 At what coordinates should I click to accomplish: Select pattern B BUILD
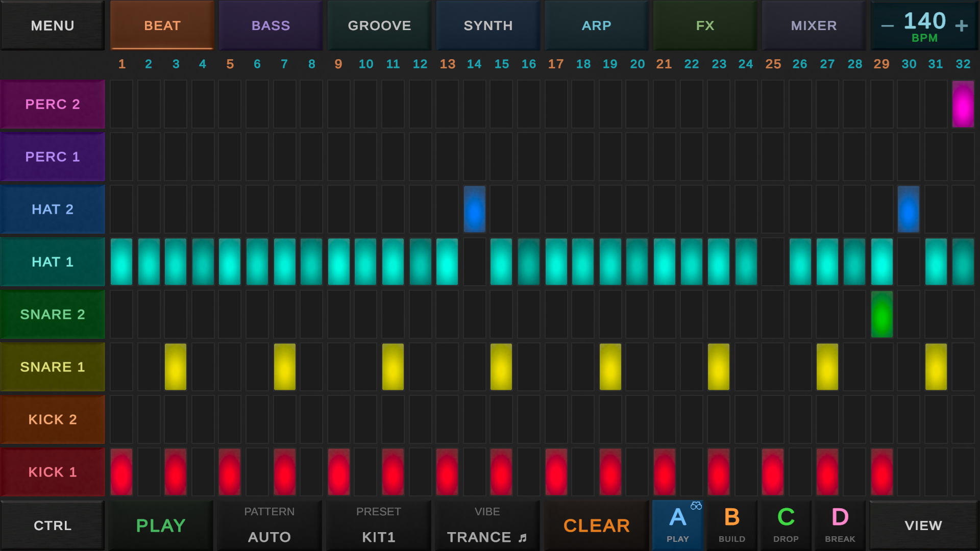(x=732, y=524)
